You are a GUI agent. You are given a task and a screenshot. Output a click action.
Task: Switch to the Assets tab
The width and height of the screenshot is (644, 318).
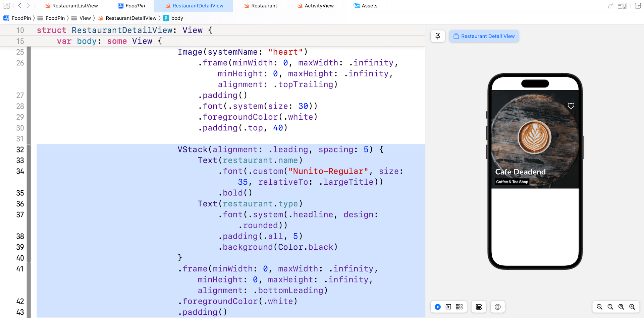click(366, 6)
